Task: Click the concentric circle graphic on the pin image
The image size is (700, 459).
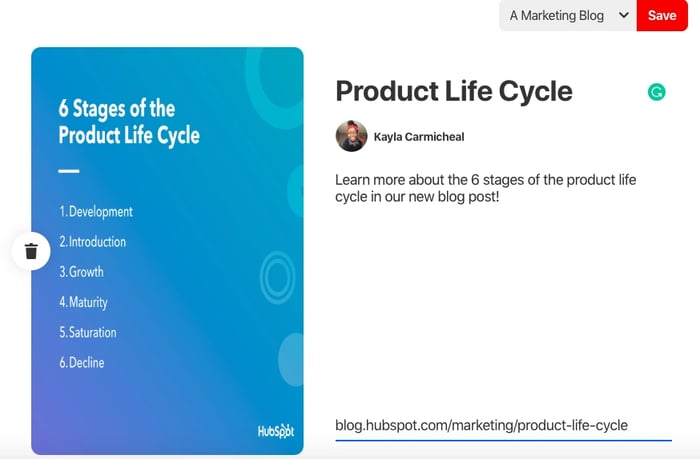Action: [x=277, y=277]
